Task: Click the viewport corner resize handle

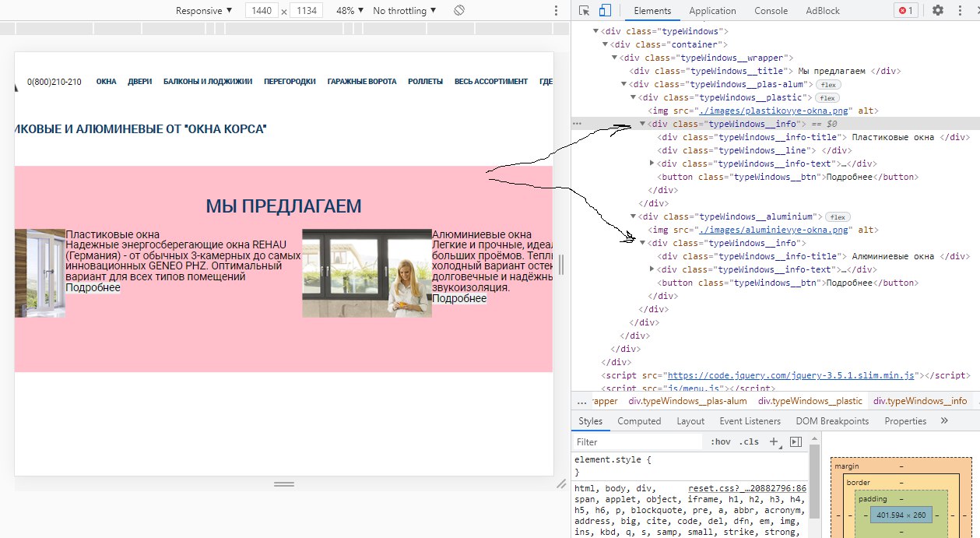Action: [x=560, y=483]
